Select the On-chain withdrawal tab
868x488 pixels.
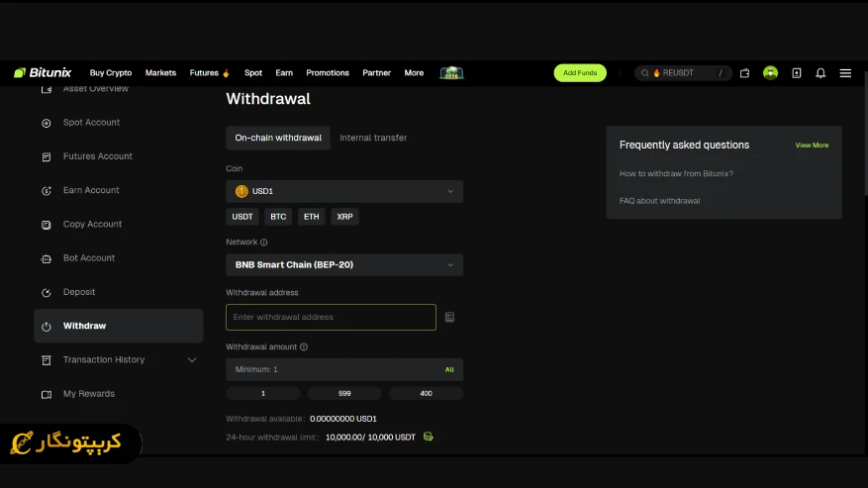(x=278, y=138)
